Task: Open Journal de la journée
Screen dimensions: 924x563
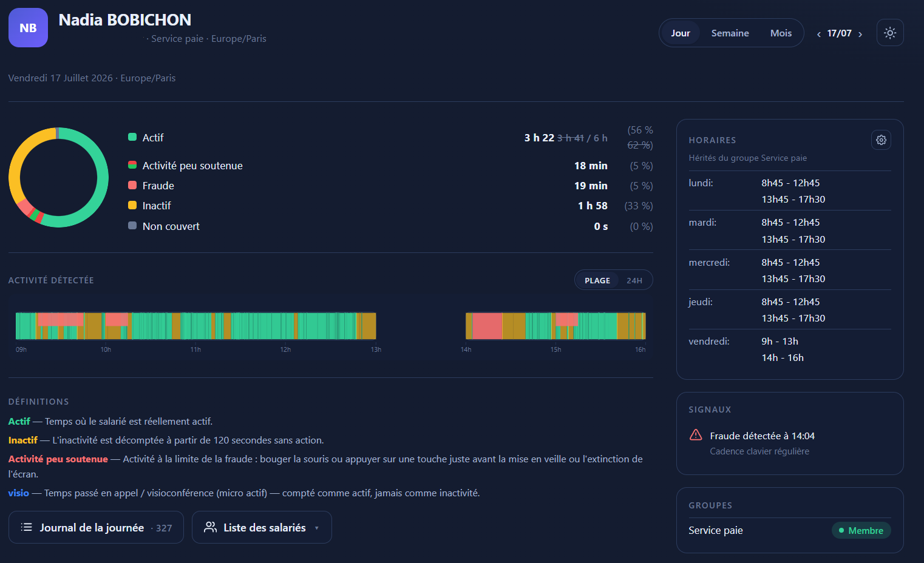Action: coord(96,527)
